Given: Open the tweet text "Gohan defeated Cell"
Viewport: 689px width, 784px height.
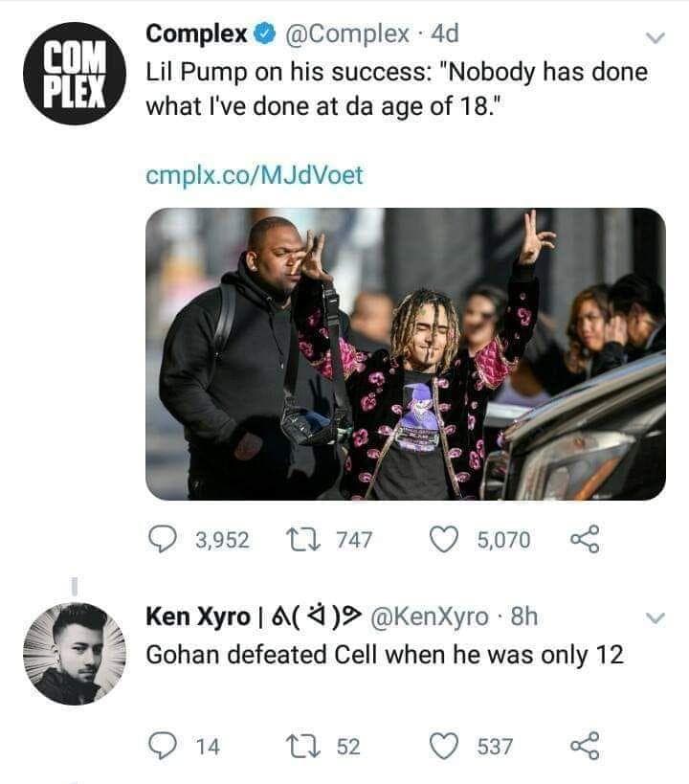Looking at the screenshot, I should (x=383, y=655).
